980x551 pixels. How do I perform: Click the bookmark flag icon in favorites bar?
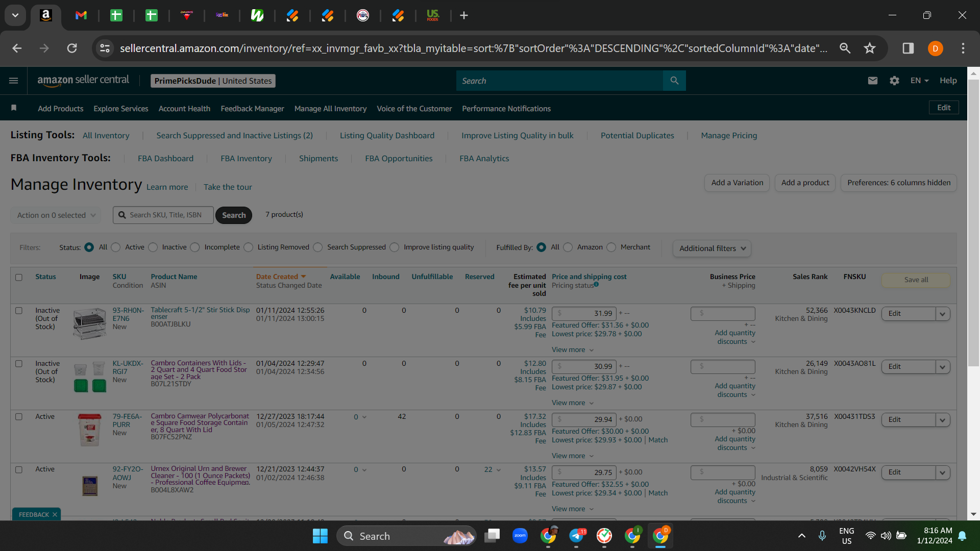[x=14, y=108]
